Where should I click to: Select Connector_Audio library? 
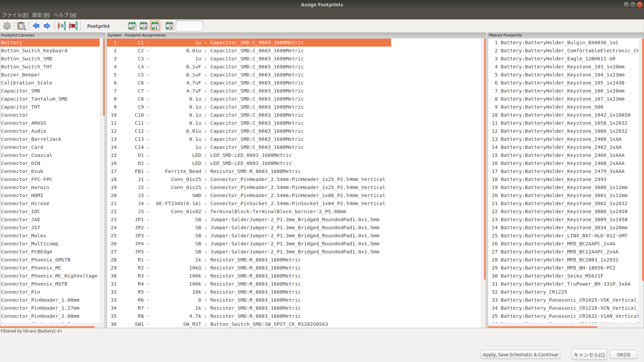pyautogui.click(x=50, y=131)
